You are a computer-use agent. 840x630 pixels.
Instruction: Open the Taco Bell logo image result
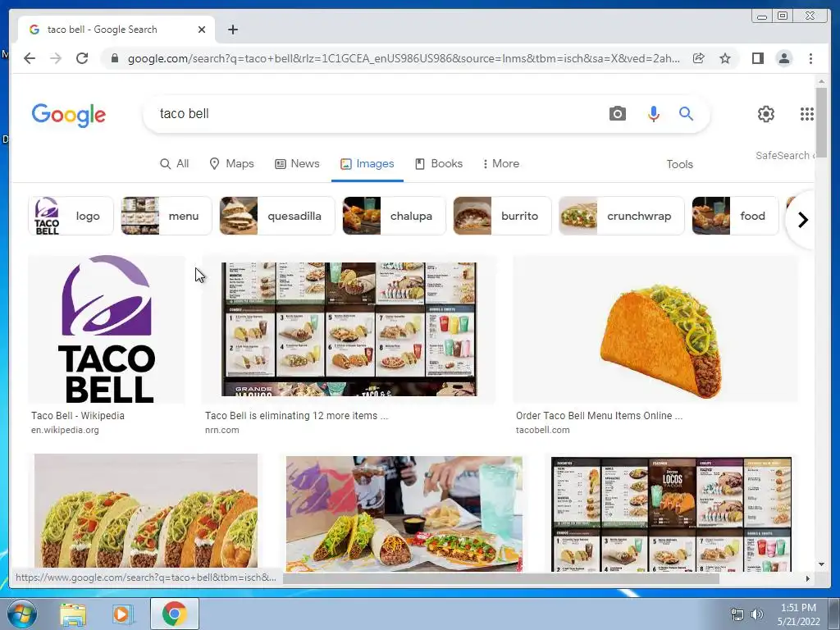(107, 329)
